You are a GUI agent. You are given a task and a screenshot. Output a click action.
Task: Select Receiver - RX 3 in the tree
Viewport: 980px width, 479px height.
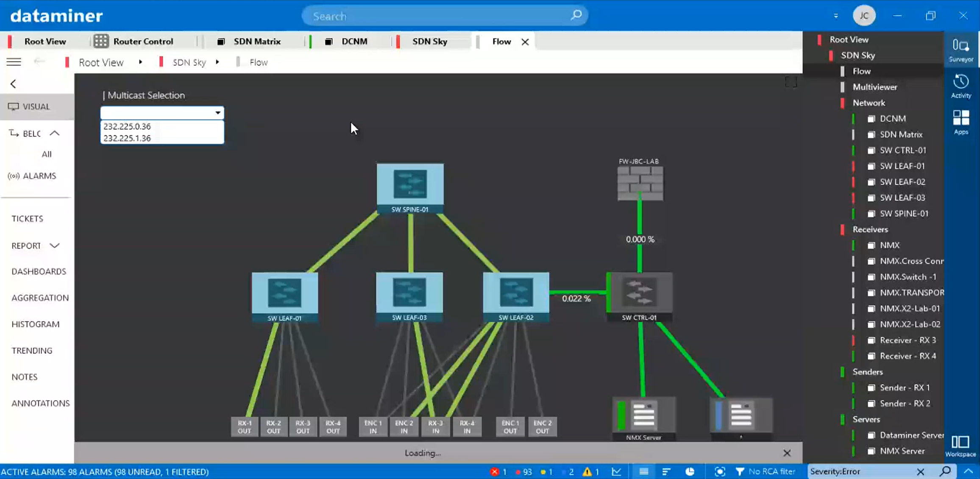908,340
